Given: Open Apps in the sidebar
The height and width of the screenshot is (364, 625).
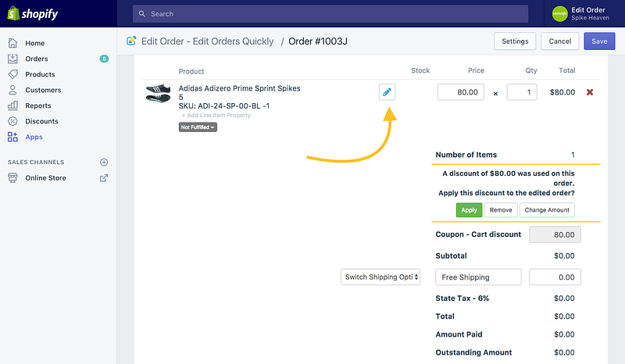Looking at the screenshot, I should click(34, 137).
